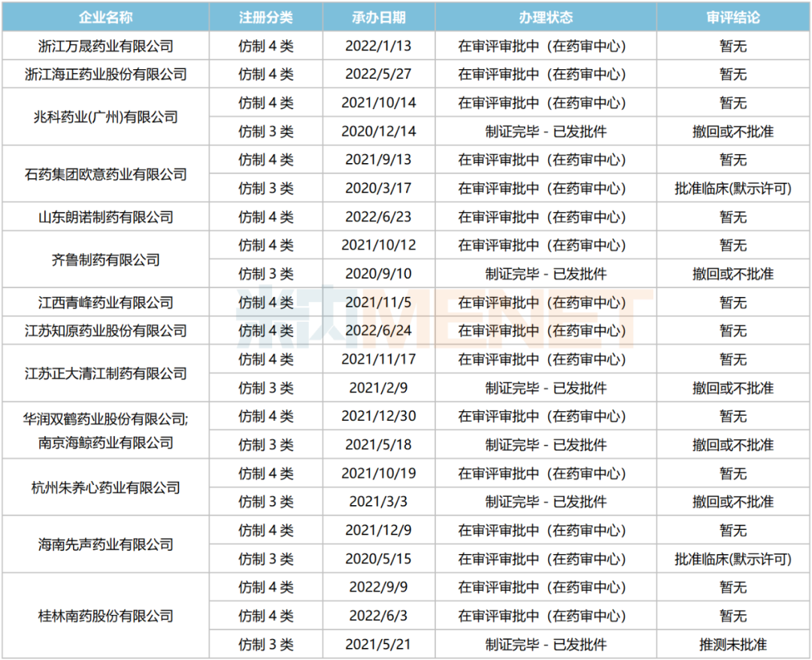Click the 承办日期 column header
The image size is (812, 660).
coord(377,17)
